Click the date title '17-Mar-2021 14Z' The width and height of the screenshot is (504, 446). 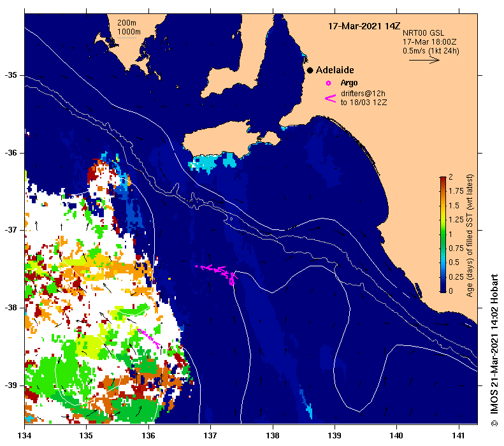364,26
